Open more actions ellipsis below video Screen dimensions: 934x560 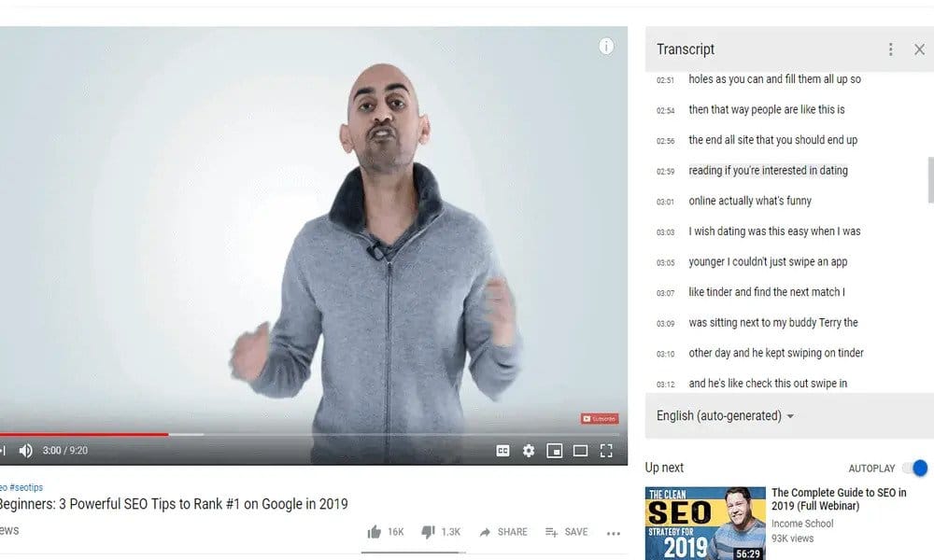point(613,533)
